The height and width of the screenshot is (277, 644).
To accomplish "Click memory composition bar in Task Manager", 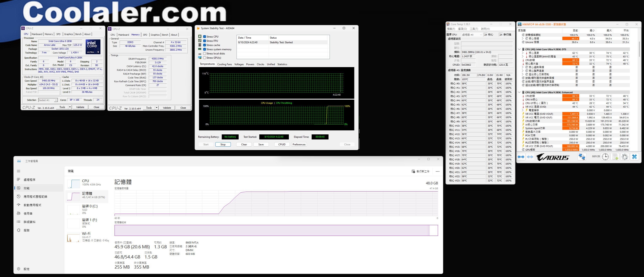I will tap(276, 230).
